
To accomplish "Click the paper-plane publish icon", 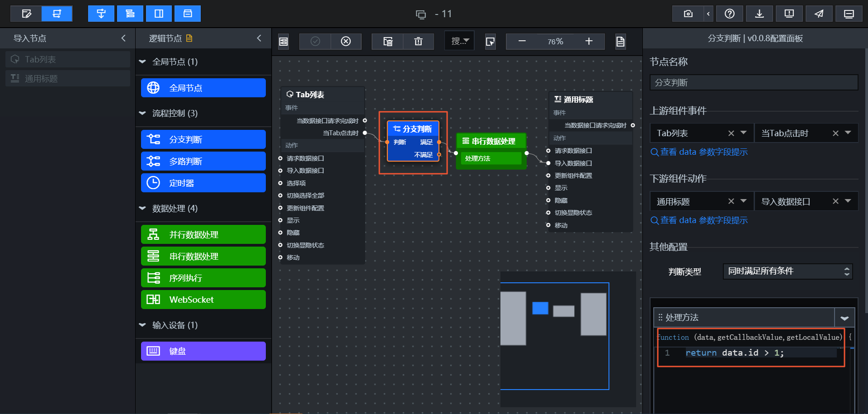I will 819,14.
